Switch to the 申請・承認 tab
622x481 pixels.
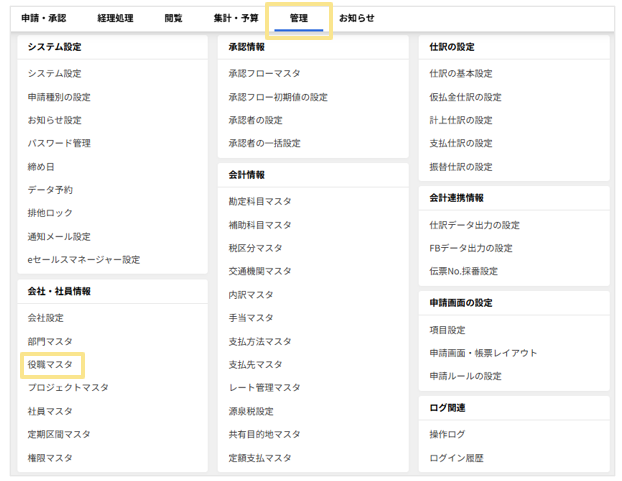coord(44,18)
